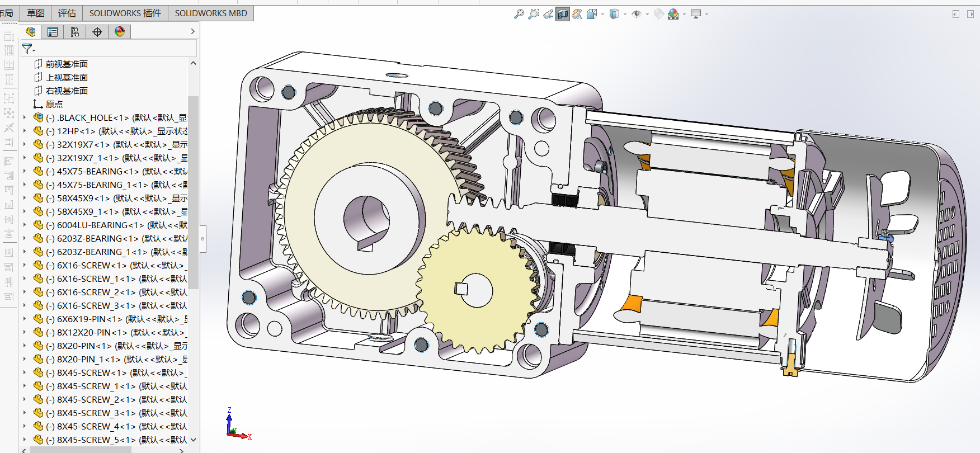Switch to the SOLIDWORKS 插件 tab
980x453 pixels.
point(125,13)
